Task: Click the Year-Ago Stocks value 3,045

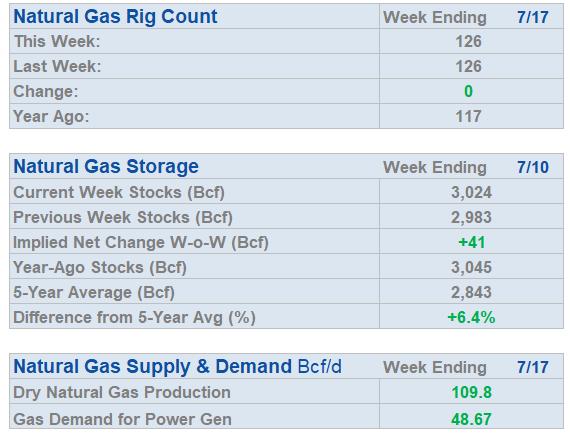Action: pyautogui.click(x=471, y=268)
